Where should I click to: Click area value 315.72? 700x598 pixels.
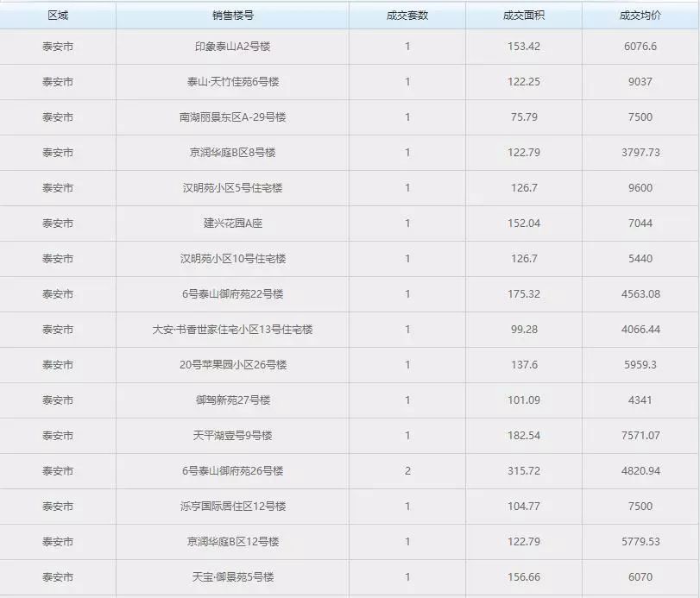click(524, 471)
